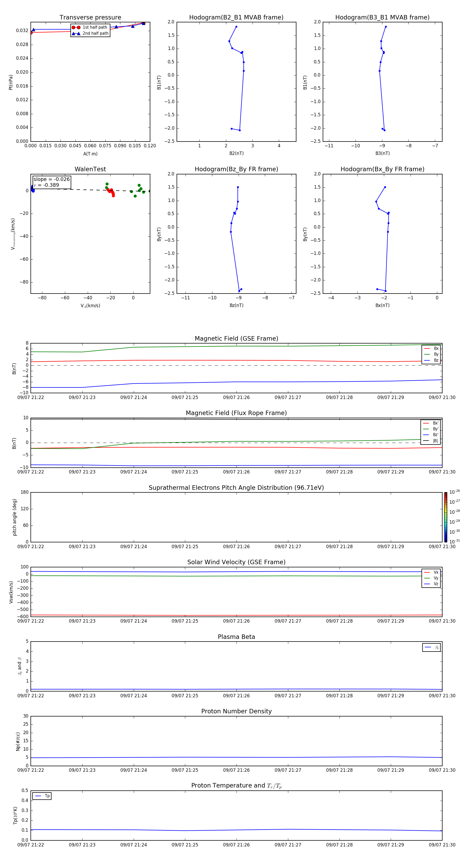The width and height of the screenshot is (473, 868).
Task: Click the 'Proton Number Density' title
Action: click(x=236, y=711)
